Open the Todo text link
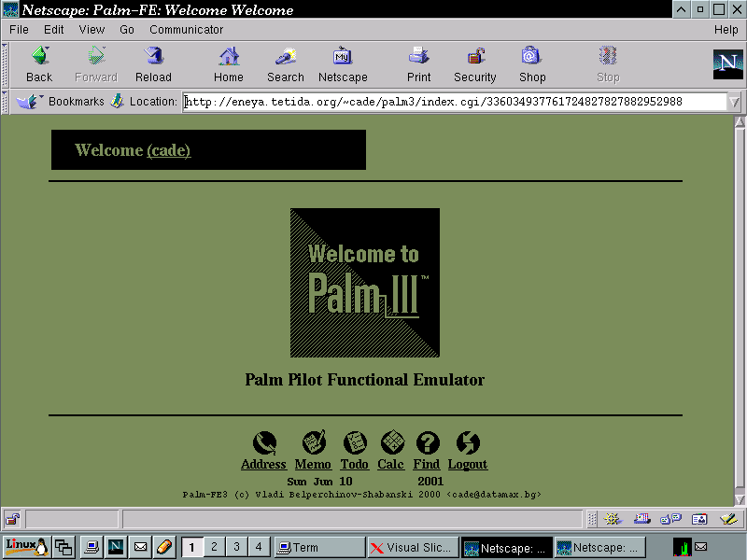The width and height of the screenshot is (747, 560). (355, 464)
